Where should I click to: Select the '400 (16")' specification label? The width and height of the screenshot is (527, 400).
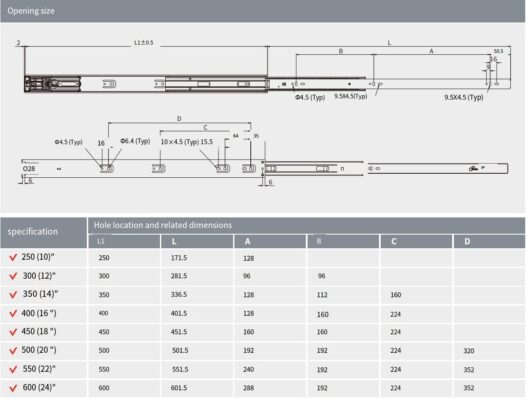point(39,313)
